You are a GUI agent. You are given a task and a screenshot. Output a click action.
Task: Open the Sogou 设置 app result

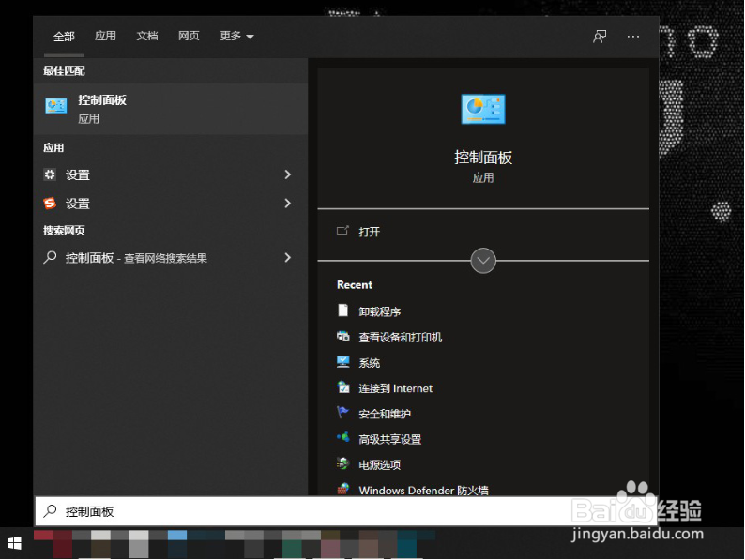[171, 204]
